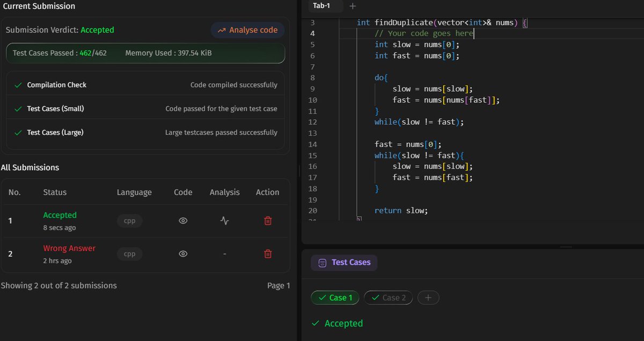Click the Analysis column header
644x341 pixels.
coord(224,192)
